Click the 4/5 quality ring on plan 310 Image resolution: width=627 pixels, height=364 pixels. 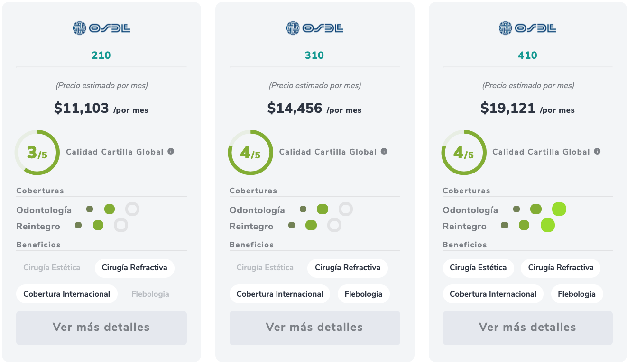[x=250, y=152]
